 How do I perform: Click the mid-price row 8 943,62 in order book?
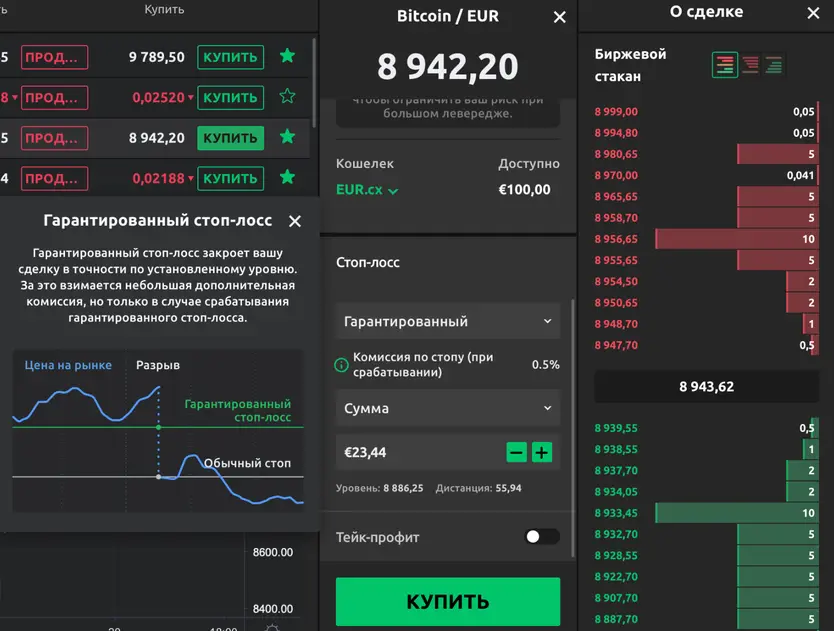(x=706, y=386)
